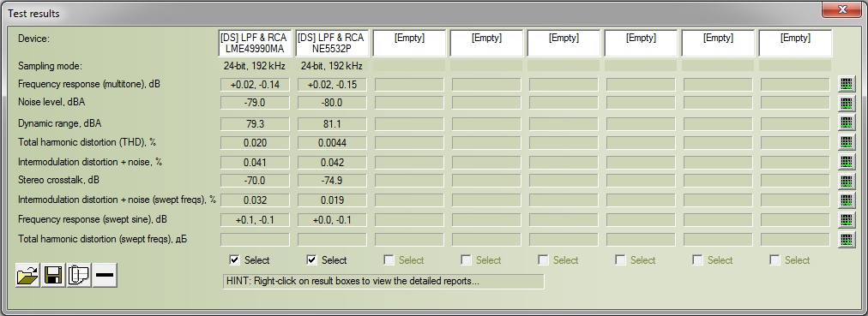The image size is (868, 316).
Task: Click the 0.041 intermodulation result
Action: (x=256, y=163)
